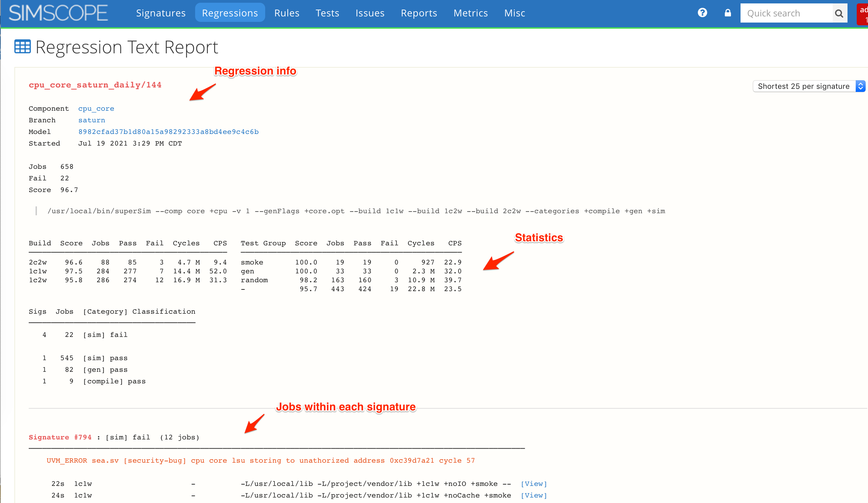Click the grid/table view icon
The width and height of the screenshot is (868, 503).
[22, 47]
